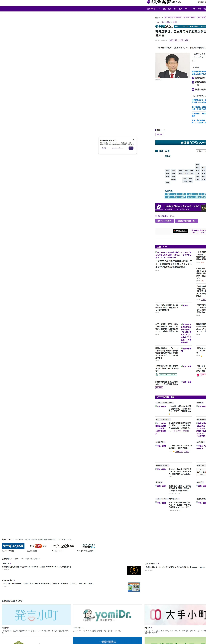Click the DOW JONES 読売新聞 Pro logo
This screenshot has height=644, width=206.
click(x=89, y=546)
